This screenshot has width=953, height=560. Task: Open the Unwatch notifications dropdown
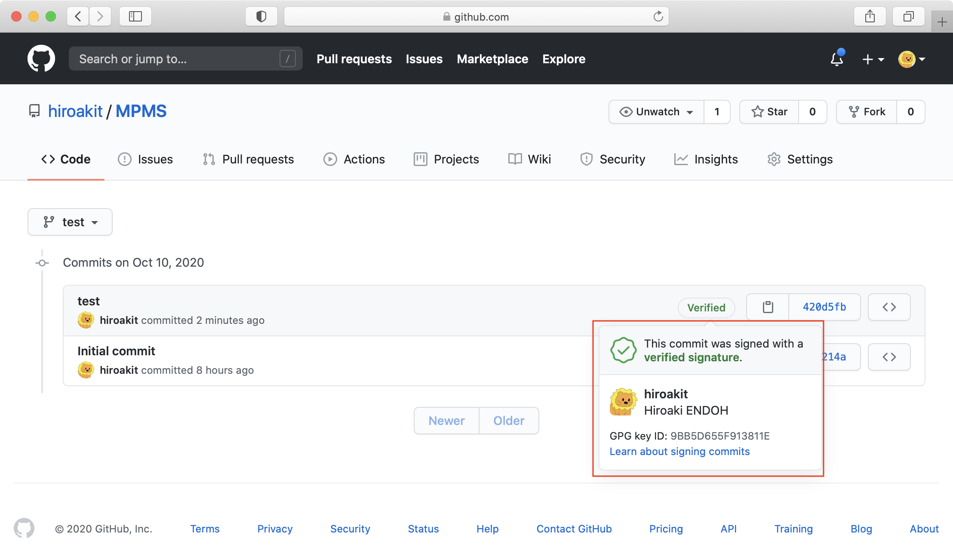[656, 112]
